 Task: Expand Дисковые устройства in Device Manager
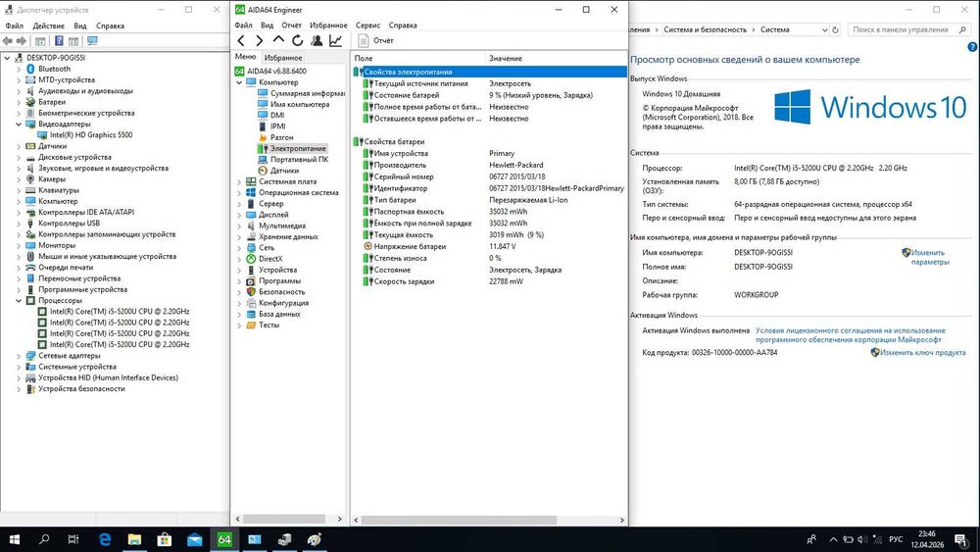coord(19,158)
